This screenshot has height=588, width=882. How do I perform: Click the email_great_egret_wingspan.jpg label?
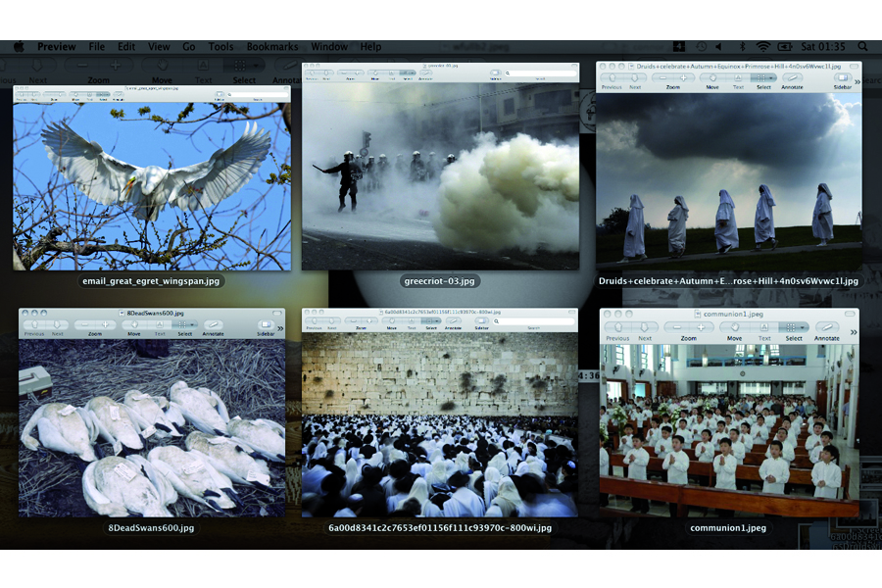[151, 281]
